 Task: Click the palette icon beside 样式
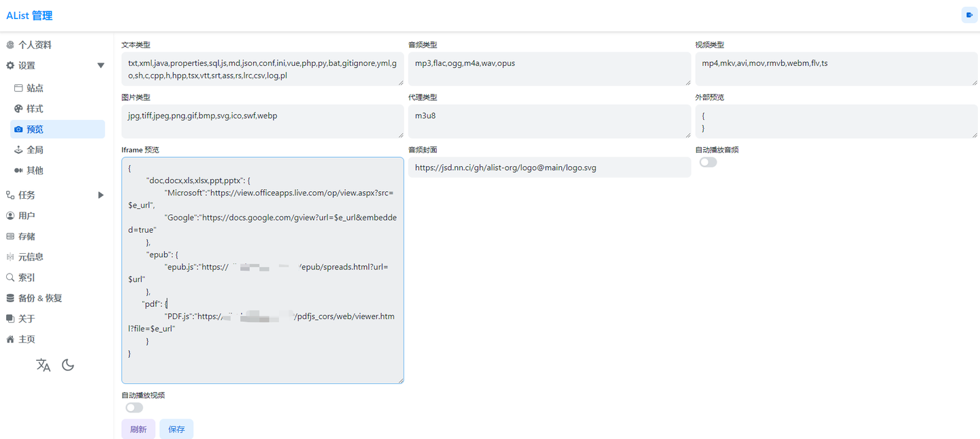click(x=18, y=108)
